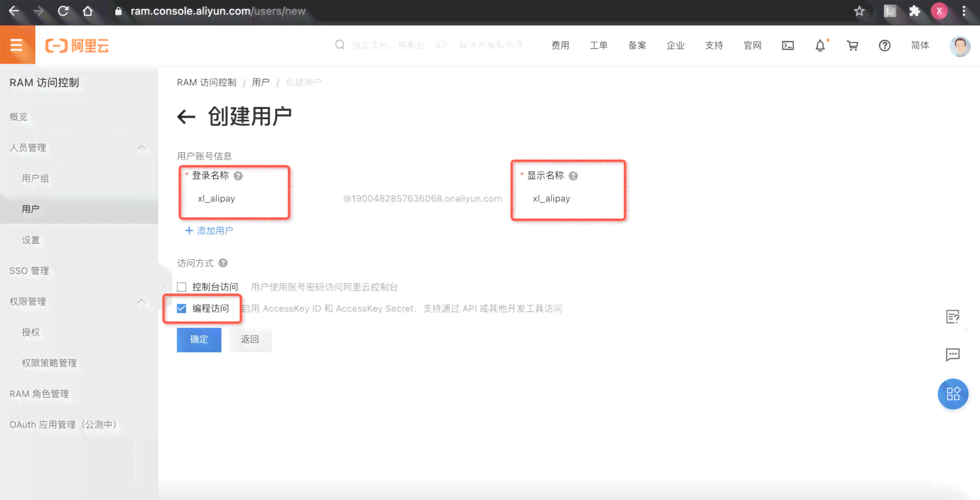The width and height of the screenshot is (980, 500).
Task: Open 费用 in the top menu
Action: pos(560,45)
